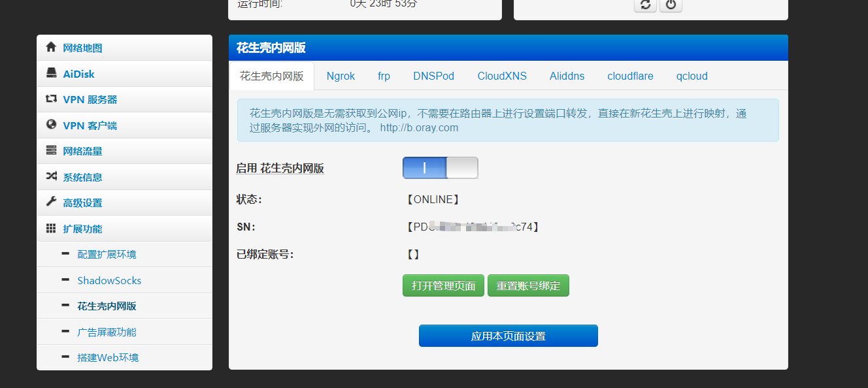The image size is (868, 388).
Task: Click the wrench icon beside 高级设置
Action: pyautogui.click(x=51, y=202)
